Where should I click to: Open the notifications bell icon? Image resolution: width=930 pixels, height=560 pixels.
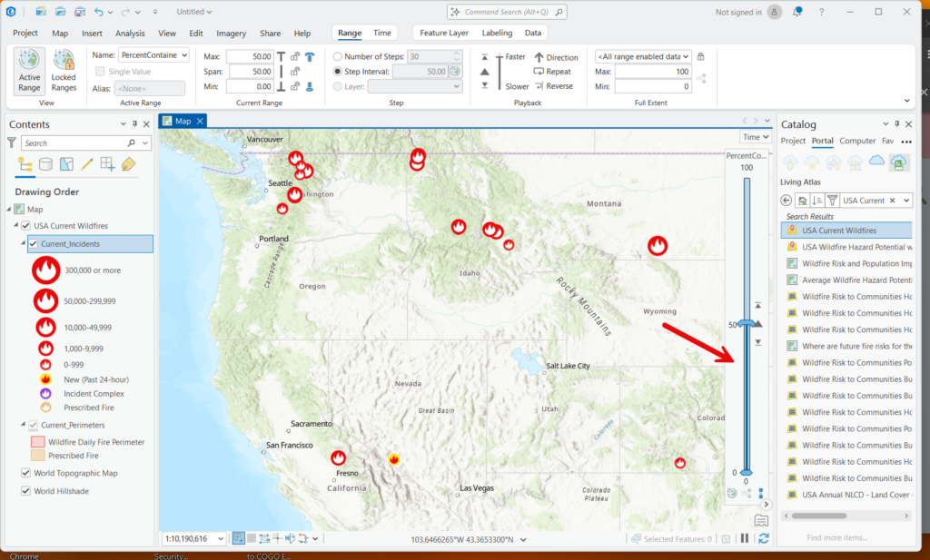tap(797, 12)
